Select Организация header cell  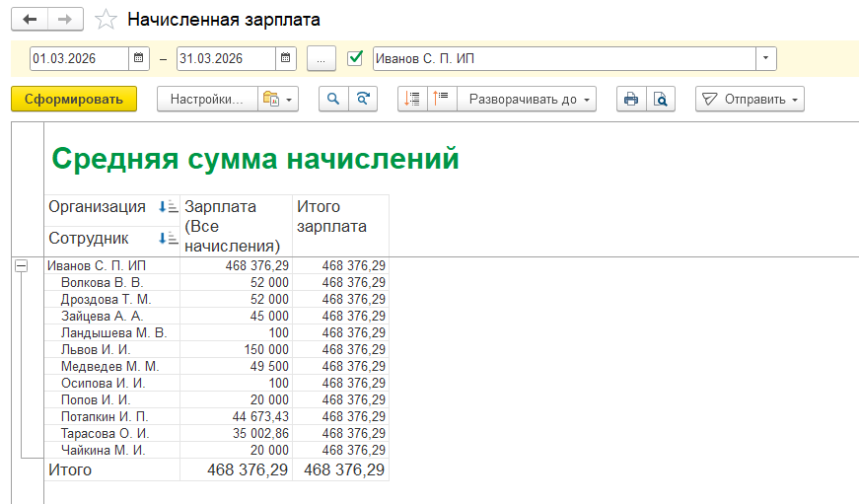coord(112,210)
